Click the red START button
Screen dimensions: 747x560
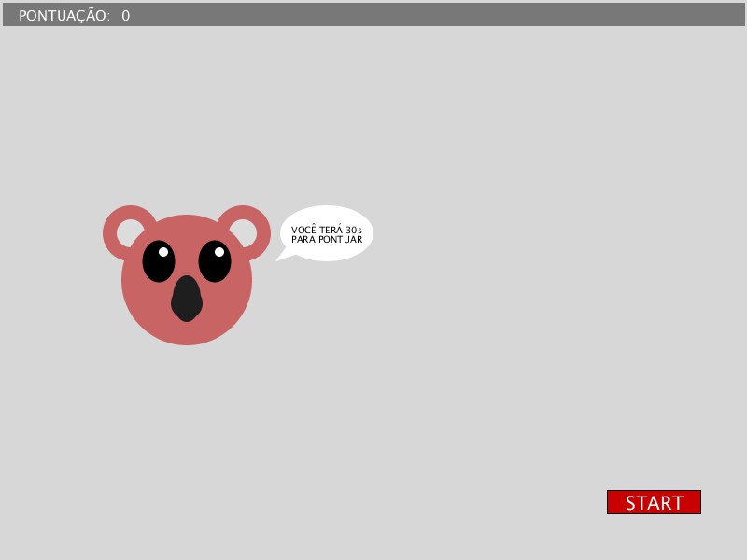coord(654,502)
